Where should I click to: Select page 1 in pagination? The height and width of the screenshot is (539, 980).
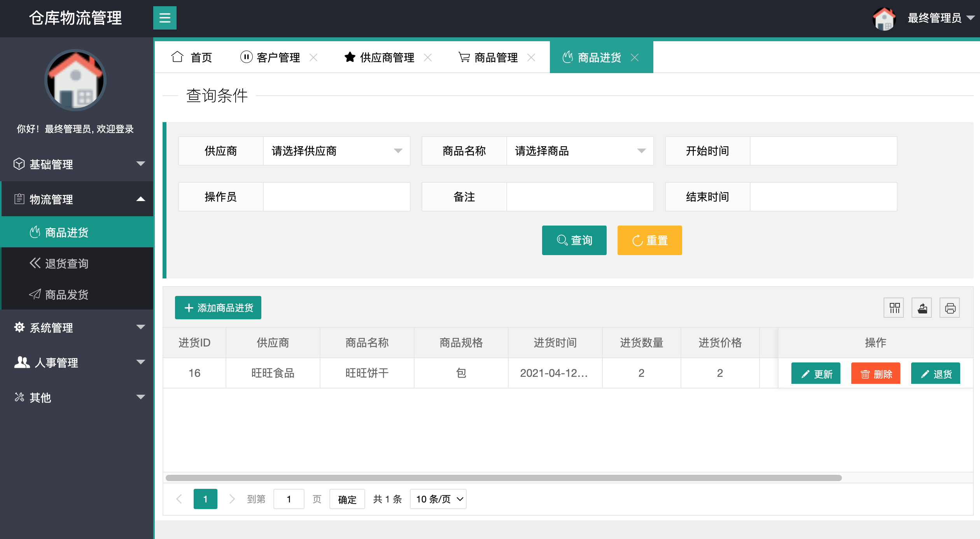[205, 499]
